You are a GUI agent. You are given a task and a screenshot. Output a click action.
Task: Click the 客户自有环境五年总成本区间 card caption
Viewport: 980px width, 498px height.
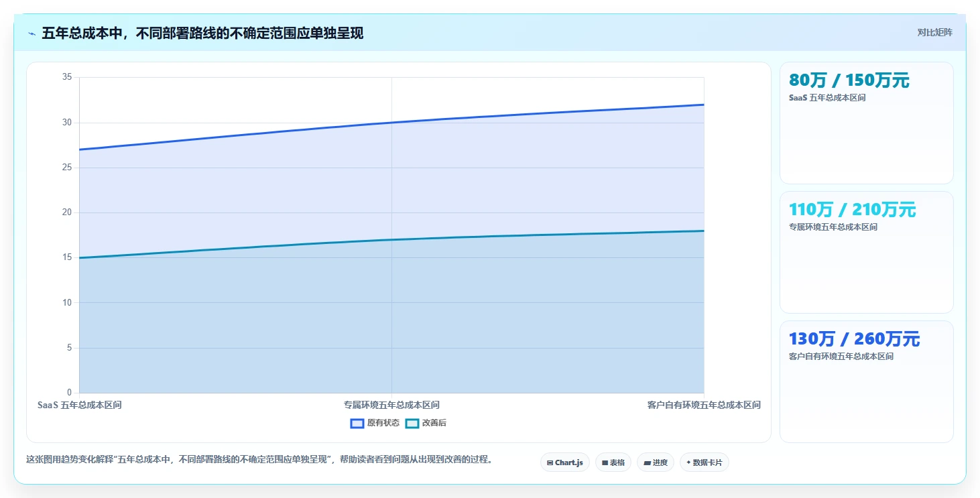click(841, 357)
